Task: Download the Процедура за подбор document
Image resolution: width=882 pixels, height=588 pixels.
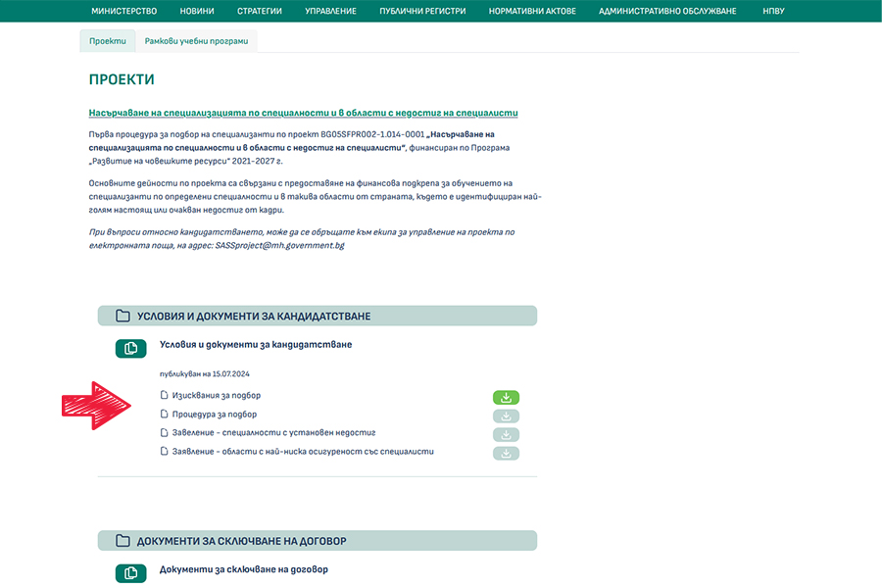Action: (506, 416)
